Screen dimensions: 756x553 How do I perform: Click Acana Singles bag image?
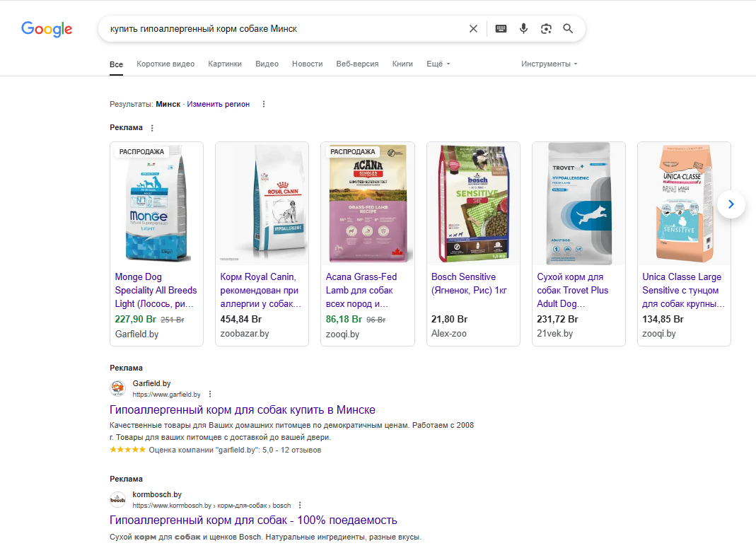(368, 204)
